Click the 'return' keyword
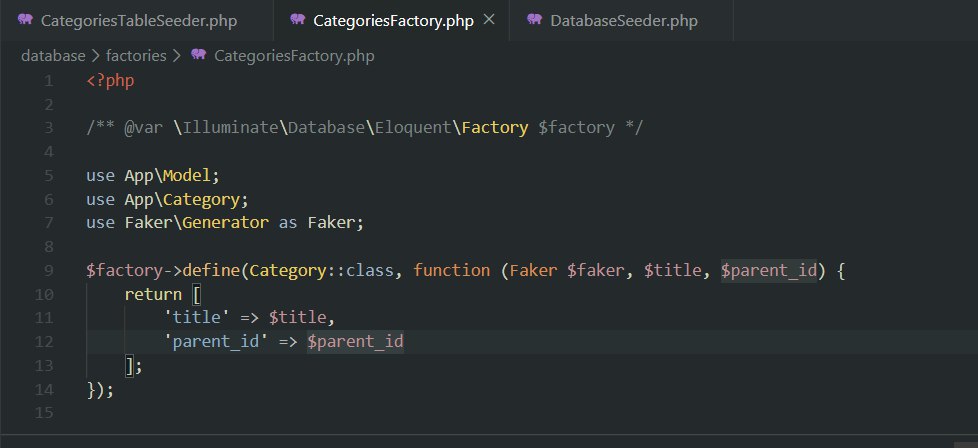 tap(153, 295)
